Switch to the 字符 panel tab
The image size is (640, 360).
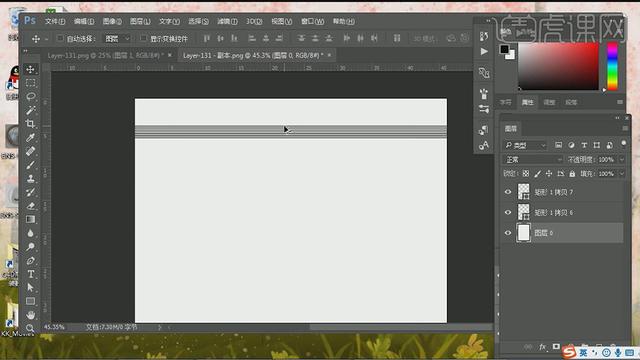(x=506, y=102)
